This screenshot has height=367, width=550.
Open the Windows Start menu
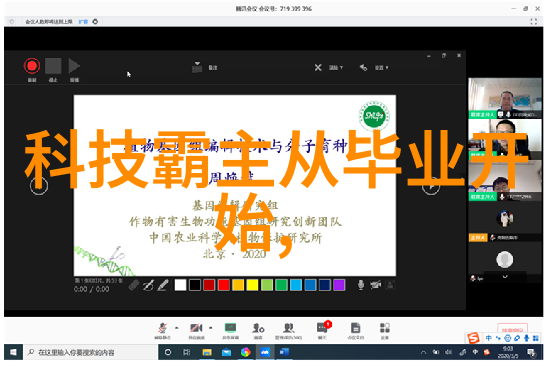13,352
